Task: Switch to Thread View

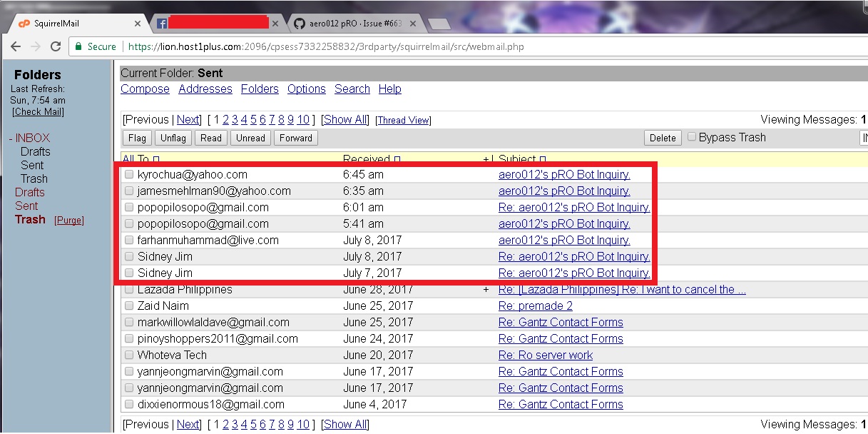Action: 403,120
